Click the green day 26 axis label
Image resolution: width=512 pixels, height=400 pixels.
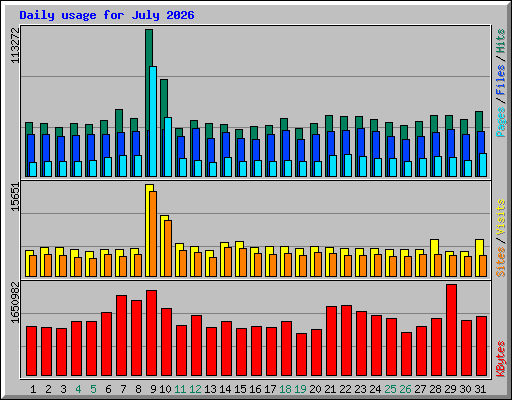click(405, 389)
